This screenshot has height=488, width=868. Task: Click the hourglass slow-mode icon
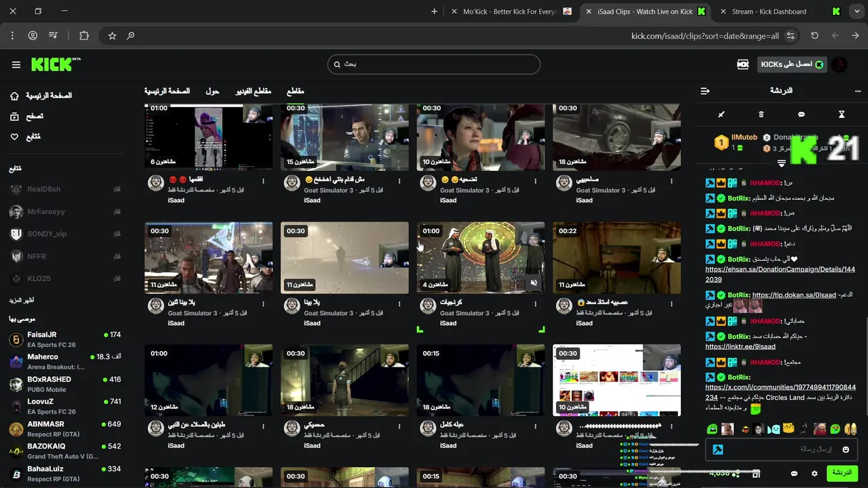tap(842, 115)
